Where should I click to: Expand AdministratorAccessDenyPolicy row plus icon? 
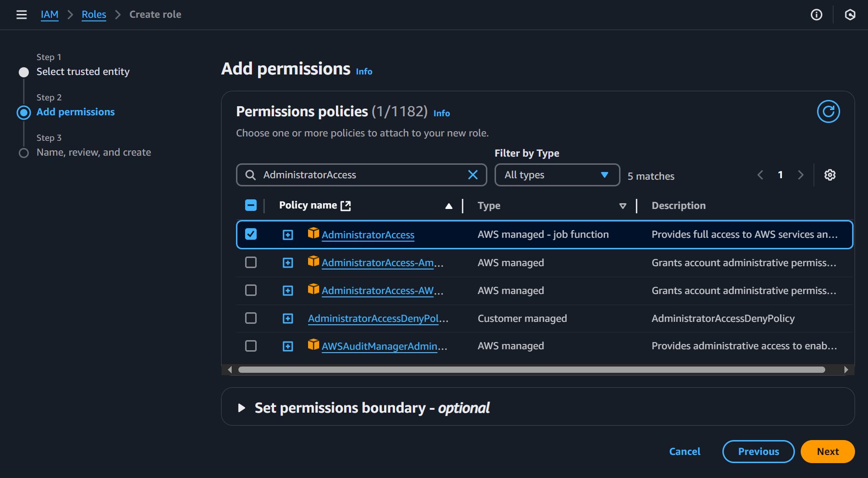tap(288, 319)
